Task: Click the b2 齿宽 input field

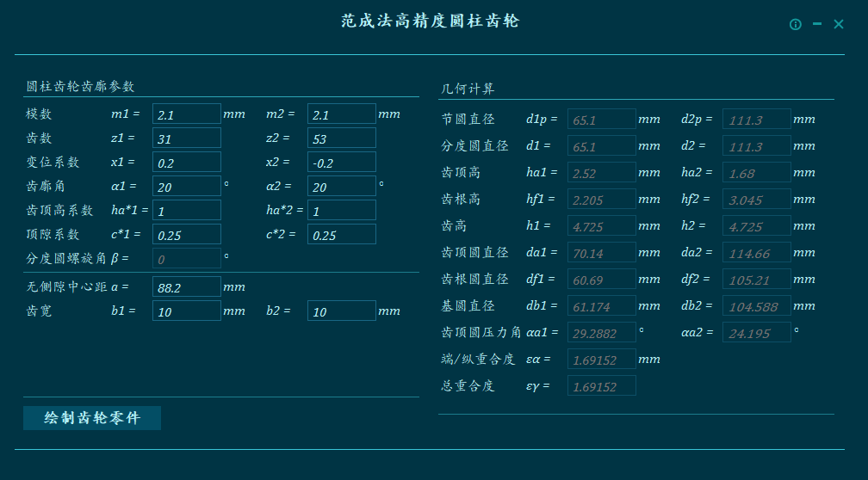Action: tap(342, 311)
